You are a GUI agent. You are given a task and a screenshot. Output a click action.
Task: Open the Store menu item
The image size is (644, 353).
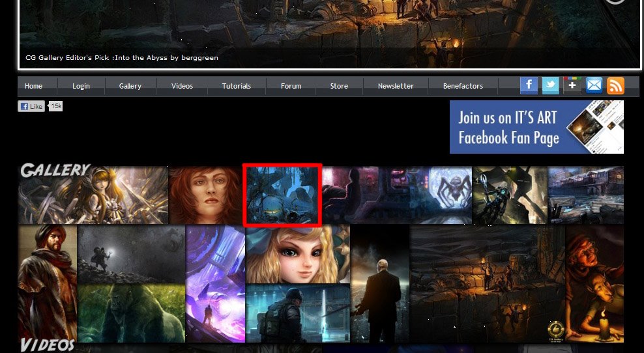point(339,86)
